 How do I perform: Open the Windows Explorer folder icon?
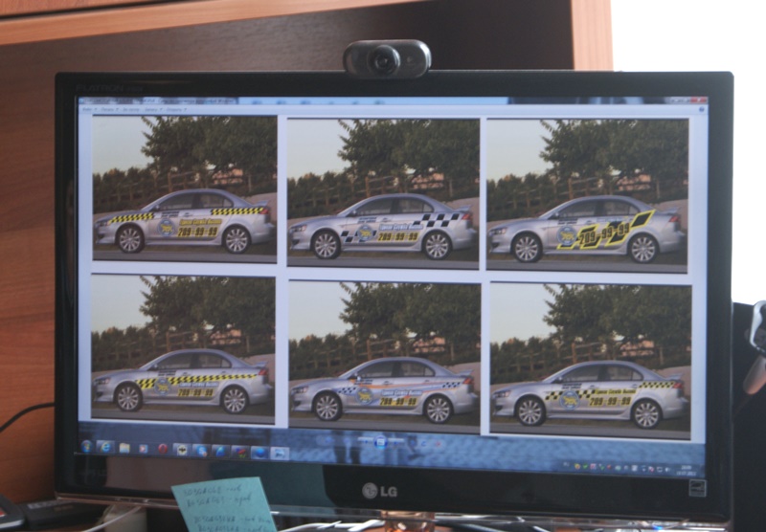[x=124, y=448]
